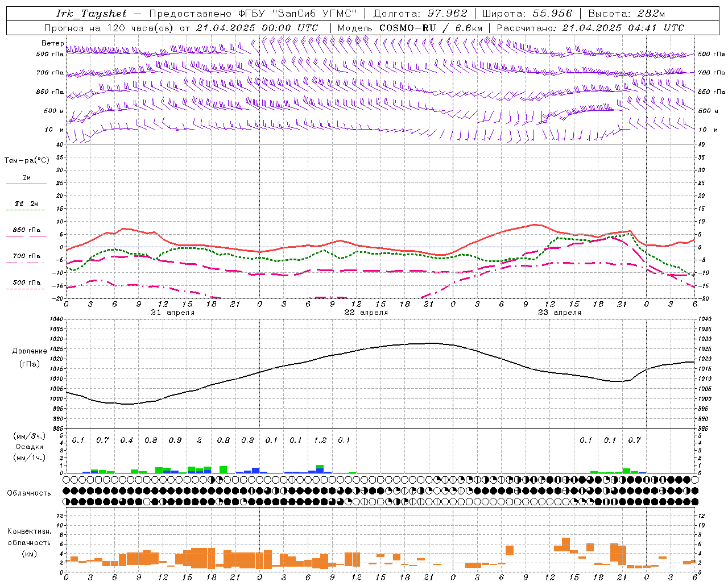Click the 3-hour precipitation value '2'
The height and width of the screenshot is (582, 728).
tap(199, 440)
